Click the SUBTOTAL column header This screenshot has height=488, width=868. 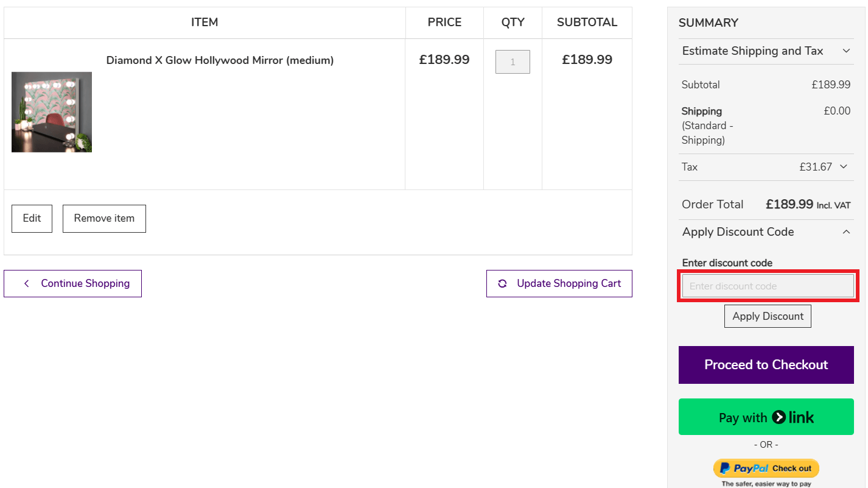pyautogui.click(x=587, y=23)
